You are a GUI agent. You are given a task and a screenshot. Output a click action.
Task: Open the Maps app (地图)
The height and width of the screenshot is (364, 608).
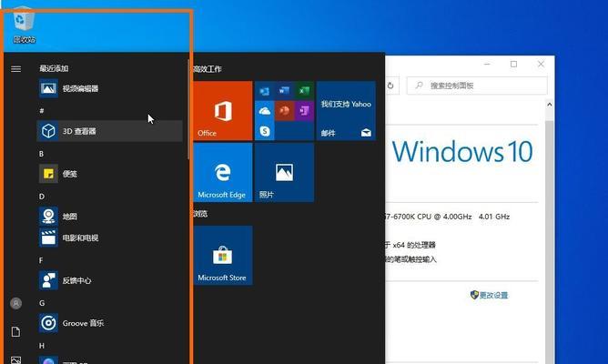click(109, 217)
